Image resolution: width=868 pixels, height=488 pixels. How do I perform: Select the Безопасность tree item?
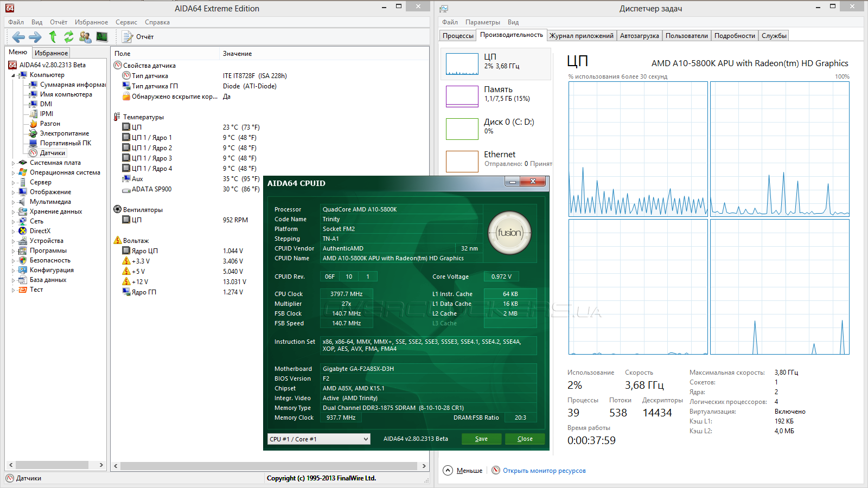click(44, 260)
